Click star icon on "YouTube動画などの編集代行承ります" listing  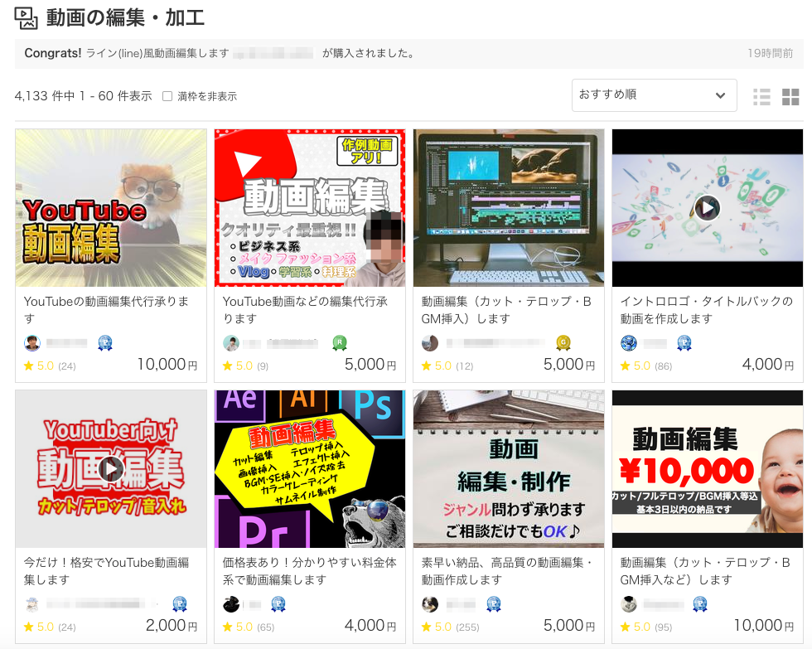pos(227,366)
